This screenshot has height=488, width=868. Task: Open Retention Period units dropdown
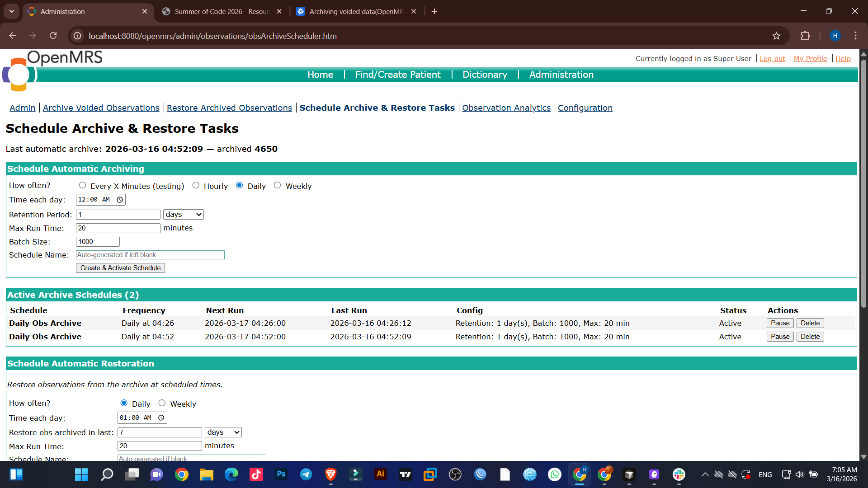183,215
